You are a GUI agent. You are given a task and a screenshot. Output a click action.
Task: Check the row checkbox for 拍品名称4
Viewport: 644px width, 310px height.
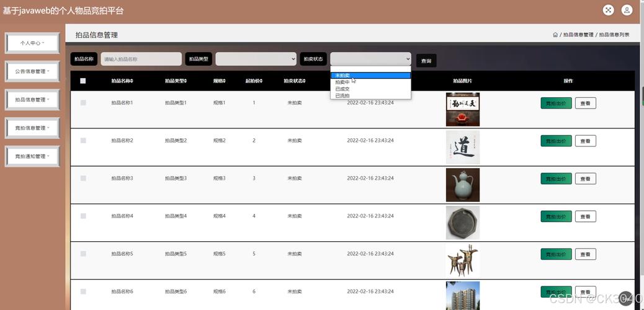(x=83, y=216)
